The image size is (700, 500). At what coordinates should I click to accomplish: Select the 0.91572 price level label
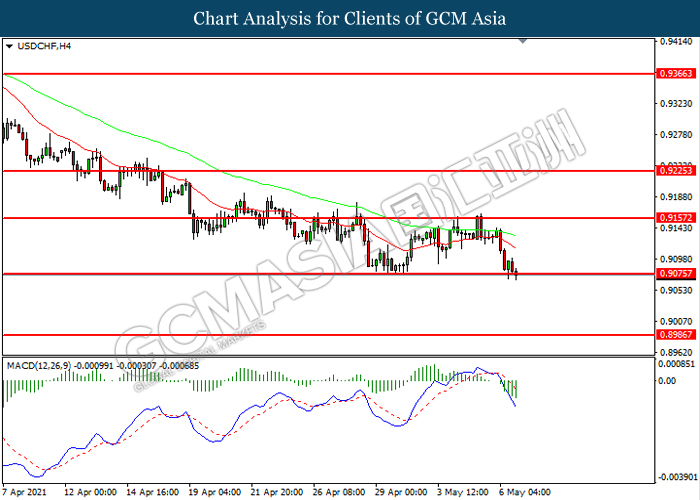tap(676, 218)
